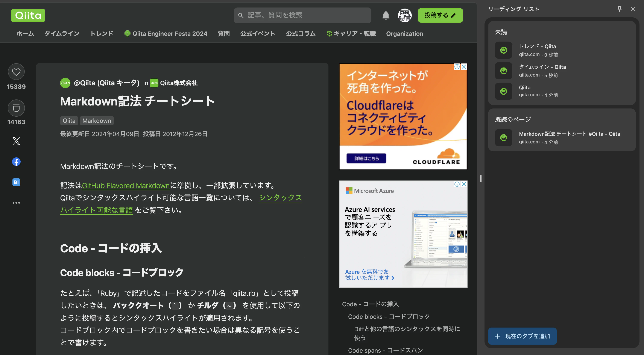
Task: Click 詳細はこちら in Cloudflare ad
Action: pyautogui.click(x=366, y=158)
